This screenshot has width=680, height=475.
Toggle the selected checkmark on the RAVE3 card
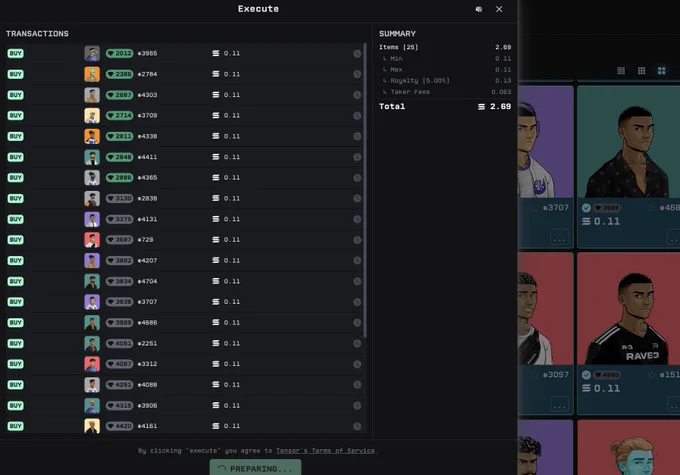click(586, 375)
